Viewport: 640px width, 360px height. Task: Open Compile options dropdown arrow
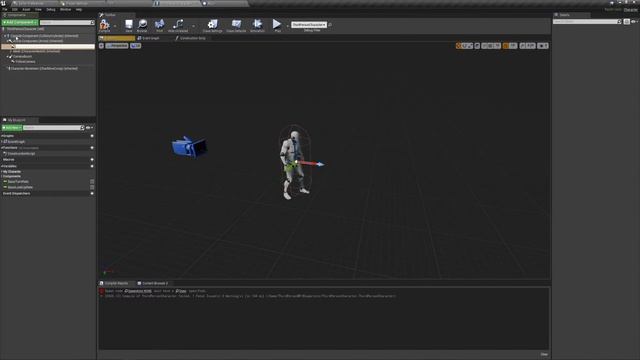coord(115,26)
